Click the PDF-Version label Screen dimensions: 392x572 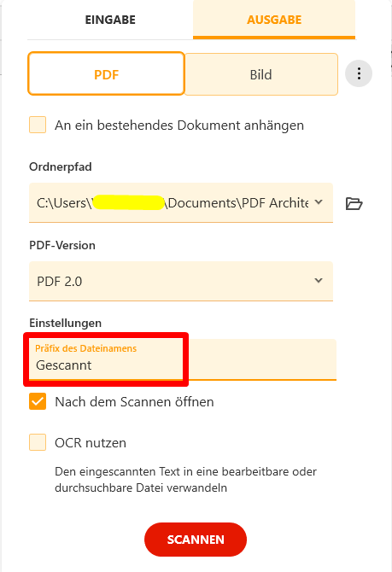62,245
